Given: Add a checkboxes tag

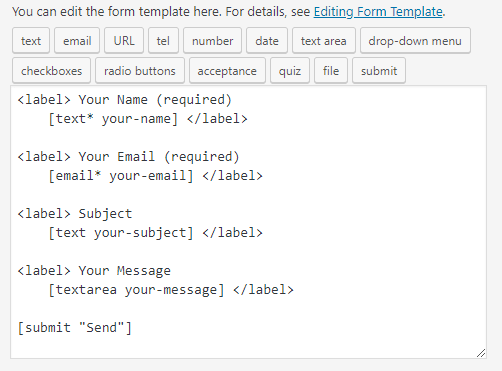Looking at the screenshot, I should pos(51,71).
